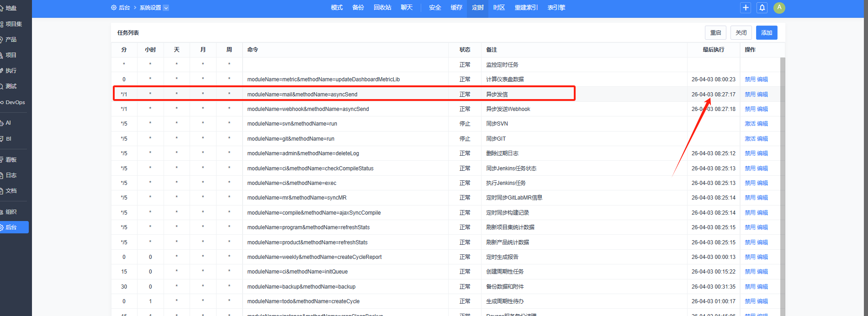This screenshot has width=868, height=316.
Task: Open the 文档 sidebar item
Action: [x=11, y=190]
